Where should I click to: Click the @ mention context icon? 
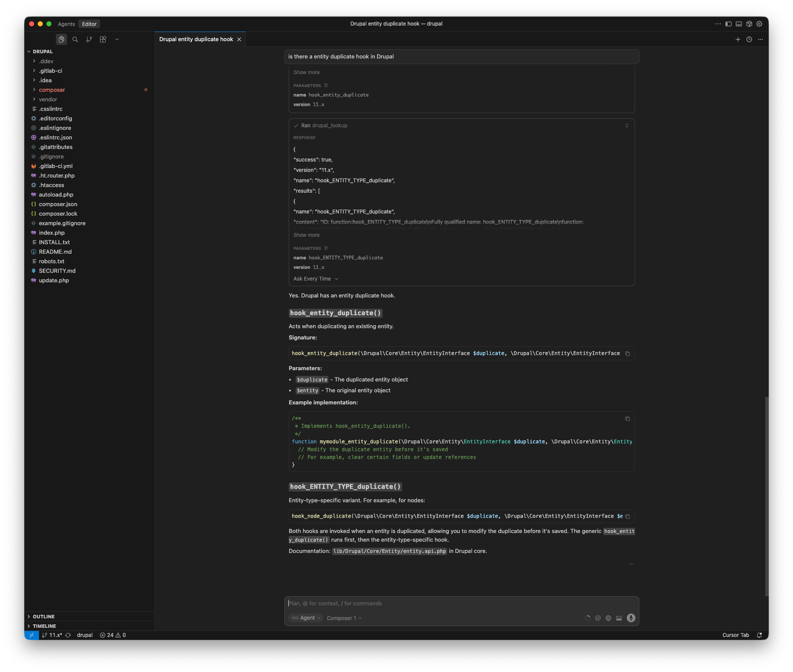[x=598, y=618]
